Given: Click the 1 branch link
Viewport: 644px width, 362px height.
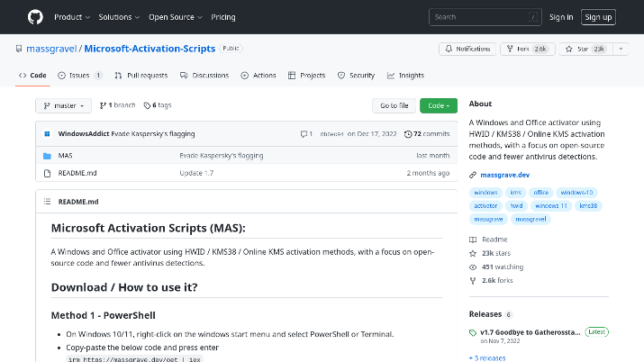Looking at the screenshot, I should pos(117,105).
